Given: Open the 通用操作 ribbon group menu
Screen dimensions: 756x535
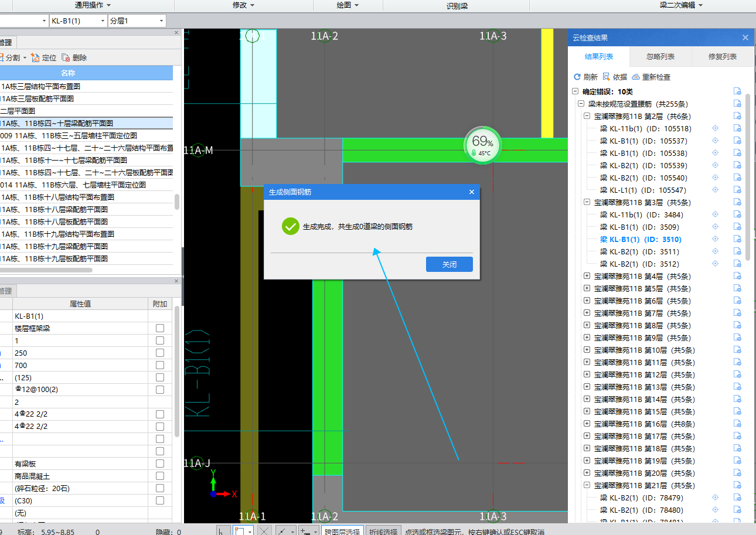Looking at the screenshot, I should tap(93, 5).
